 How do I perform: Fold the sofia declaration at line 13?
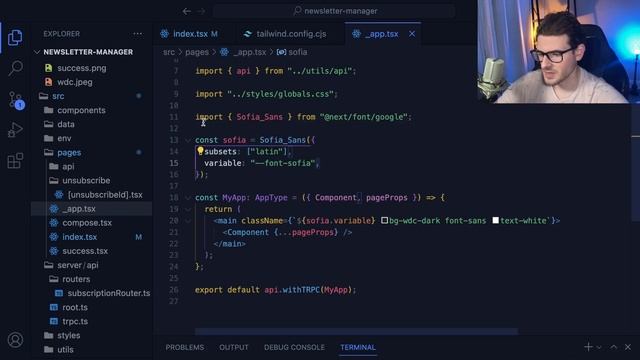pos(188,140)
